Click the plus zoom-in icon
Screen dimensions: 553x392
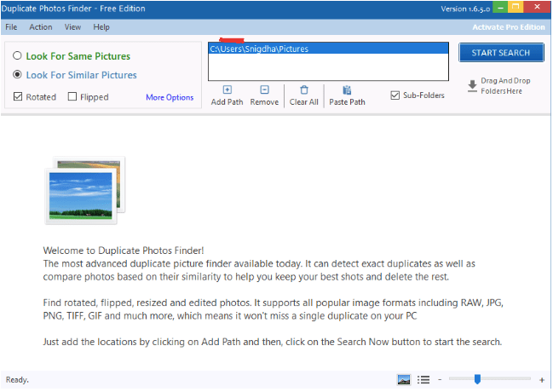click(542, 380)
